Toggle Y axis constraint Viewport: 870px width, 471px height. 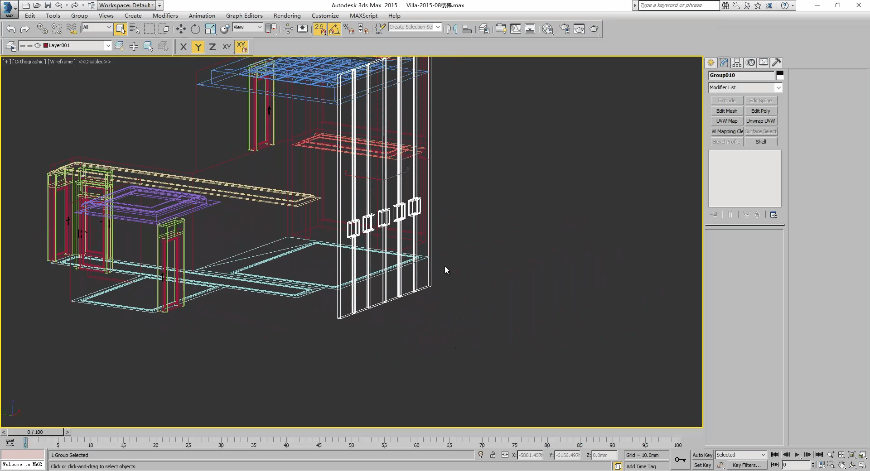click(198, 46)
